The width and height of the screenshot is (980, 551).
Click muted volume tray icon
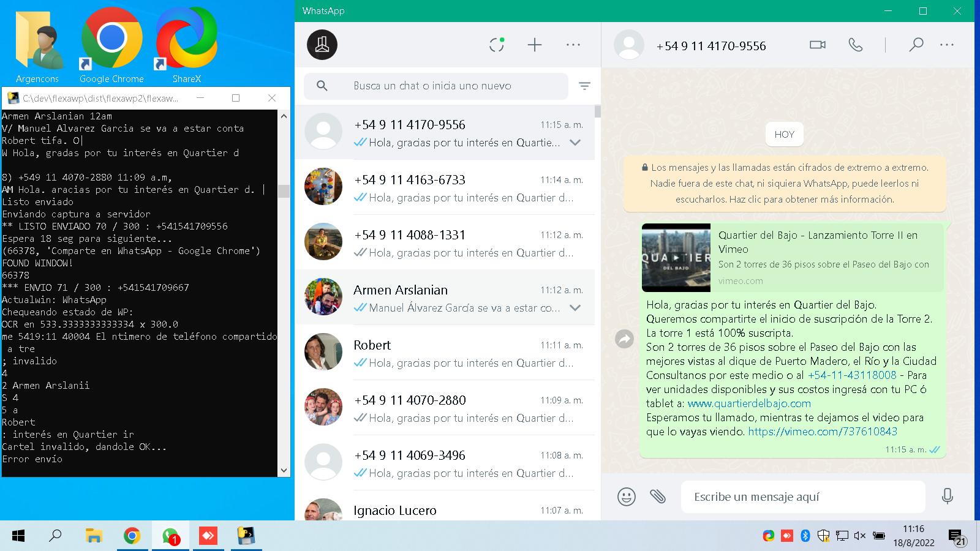860,536
